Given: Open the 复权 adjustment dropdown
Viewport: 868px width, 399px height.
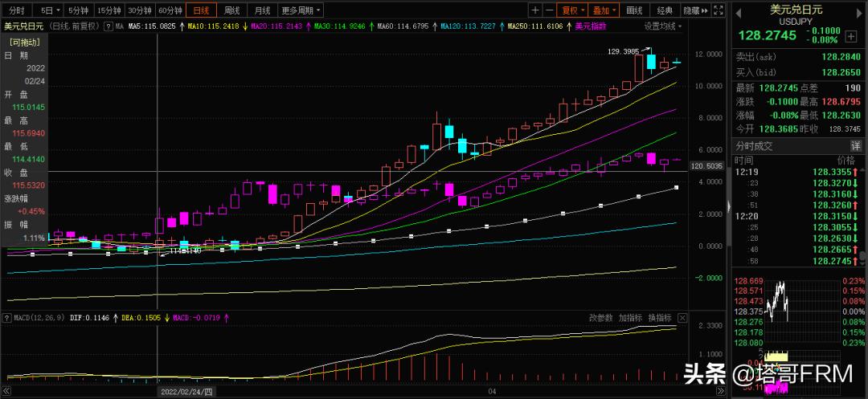Looking at the screenshot, I should 572,10.
